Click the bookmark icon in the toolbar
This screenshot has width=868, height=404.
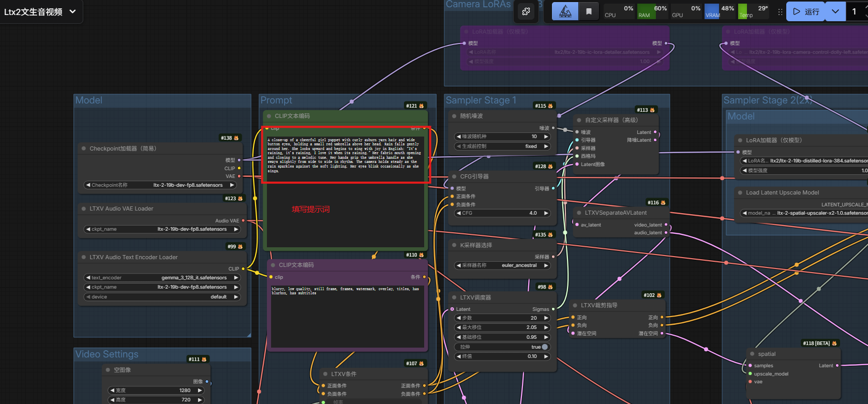click(x=589, y=11)
